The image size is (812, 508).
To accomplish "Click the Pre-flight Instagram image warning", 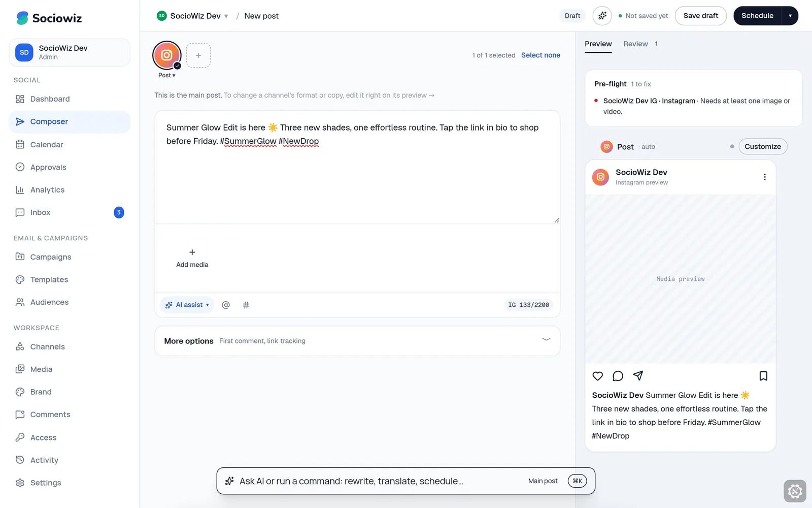I will (x=693, y=106).
